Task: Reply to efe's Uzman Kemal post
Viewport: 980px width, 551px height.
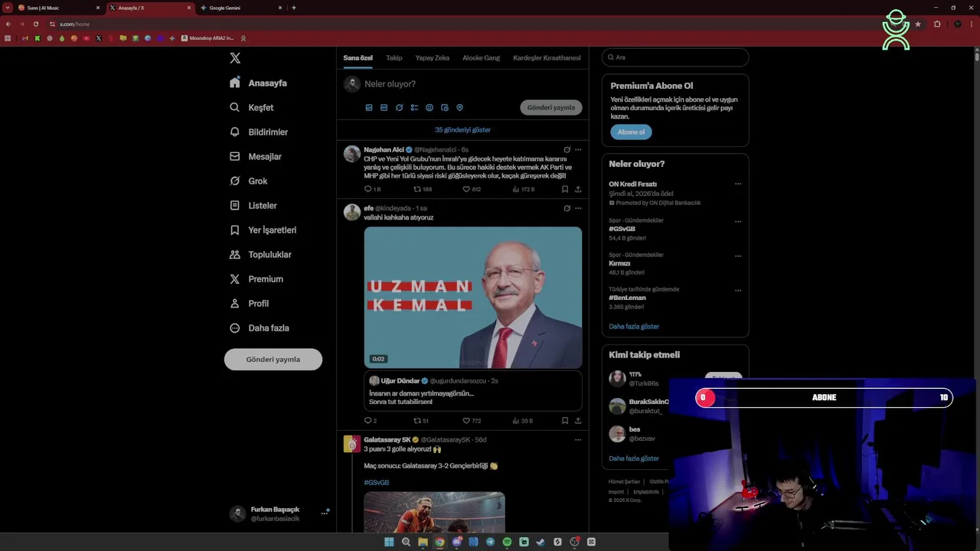Action: coord(371,421)
